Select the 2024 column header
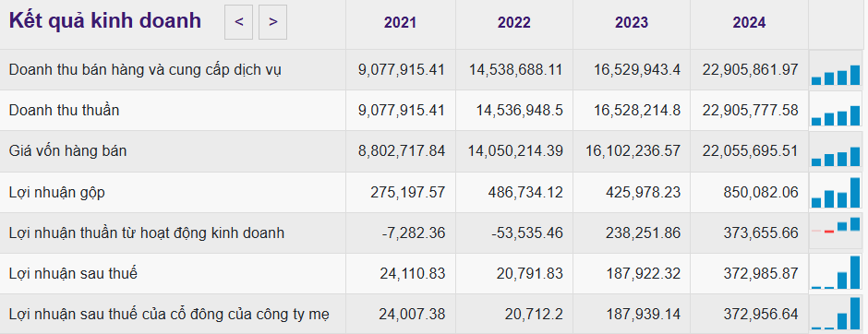The image size is (868, 334). [x=749, y=23]
